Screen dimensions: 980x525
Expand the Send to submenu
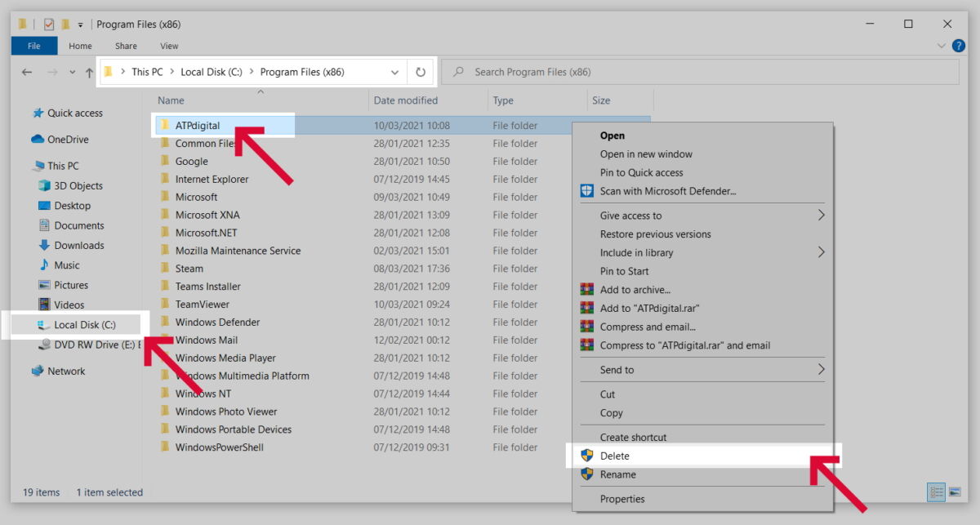821,370
